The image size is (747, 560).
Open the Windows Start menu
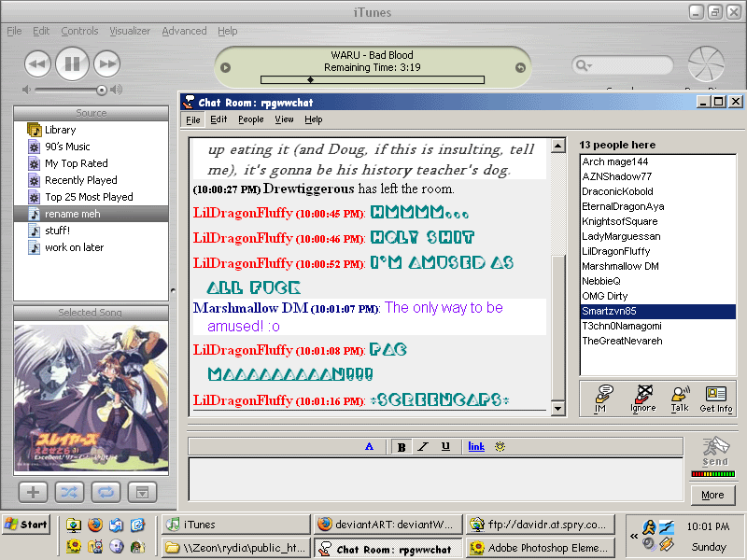coord(26,525)
